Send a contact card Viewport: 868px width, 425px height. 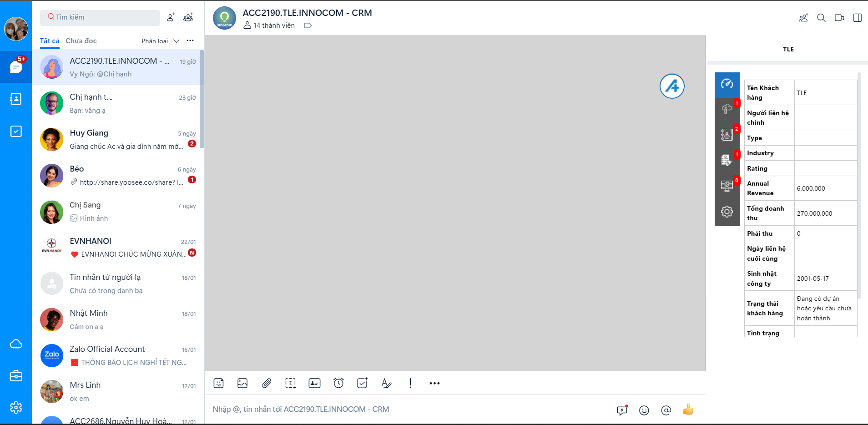tap(314, 383)
